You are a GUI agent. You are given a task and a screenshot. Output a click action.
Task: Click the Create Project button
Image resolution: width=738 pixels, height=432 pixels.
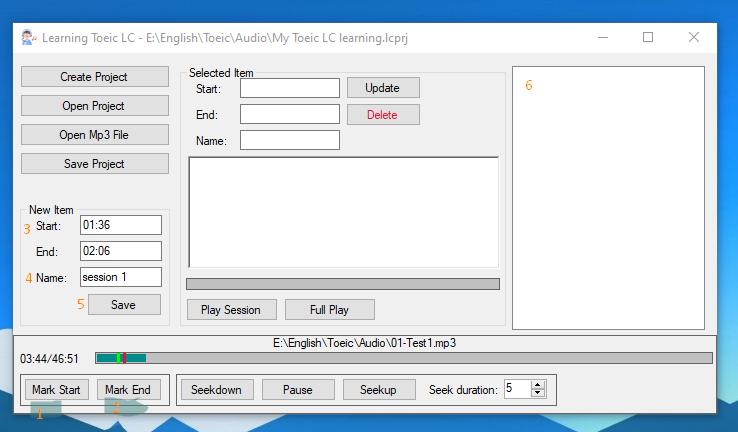click(x=95, y=77)
